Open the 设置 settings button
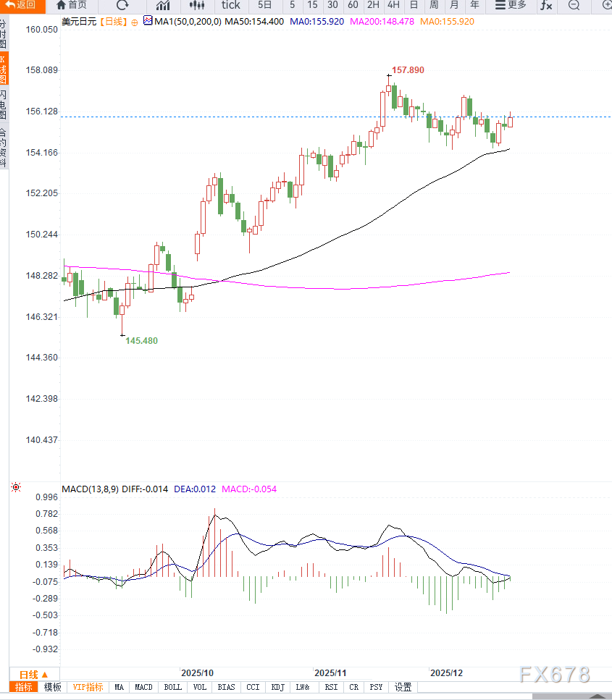612x700 pixels. 403,687
